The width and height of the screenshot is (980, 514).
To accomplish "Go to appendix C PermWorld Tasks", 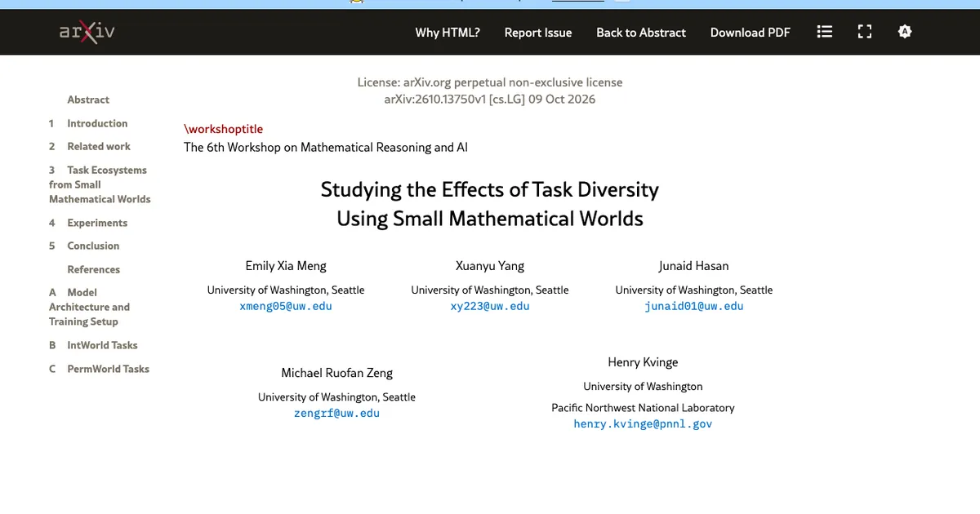I will tap(99, 369).
